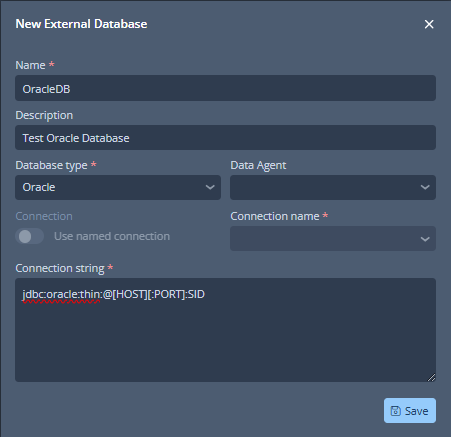
Task: Click inside the Connection string text area
Action: point(225,330)
